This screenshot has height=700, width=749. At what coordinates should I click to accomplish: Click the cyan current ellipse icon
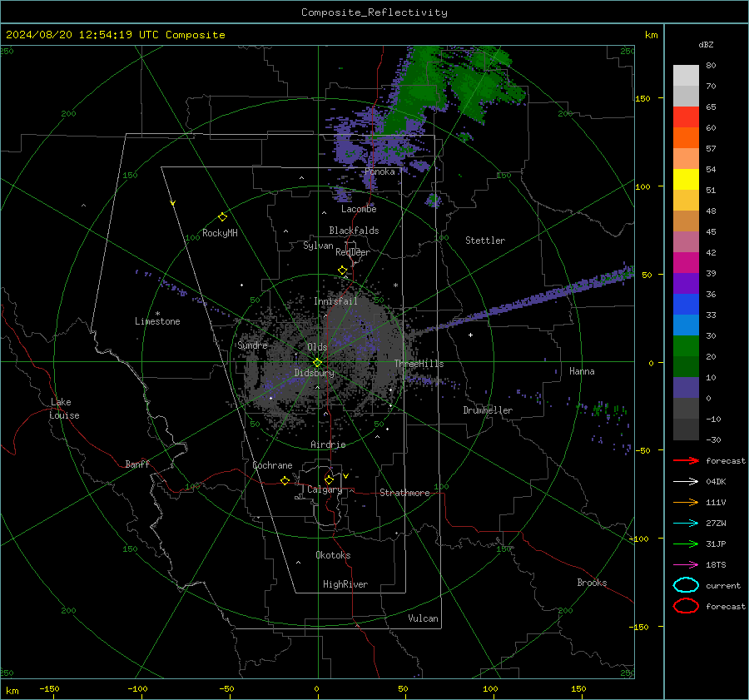pyautogui.click(x=686, y=585)
